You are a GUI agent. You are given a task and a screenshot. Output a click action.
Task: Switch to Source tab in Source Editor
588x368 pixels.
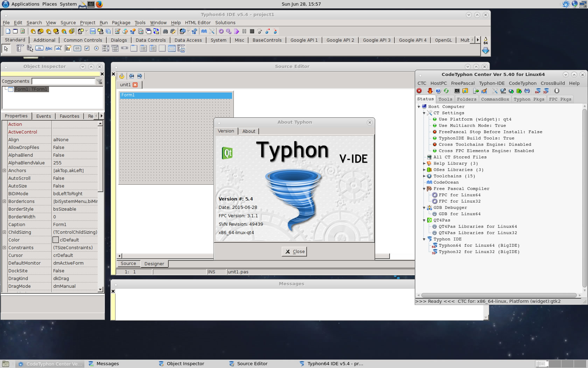coord(128,264)
